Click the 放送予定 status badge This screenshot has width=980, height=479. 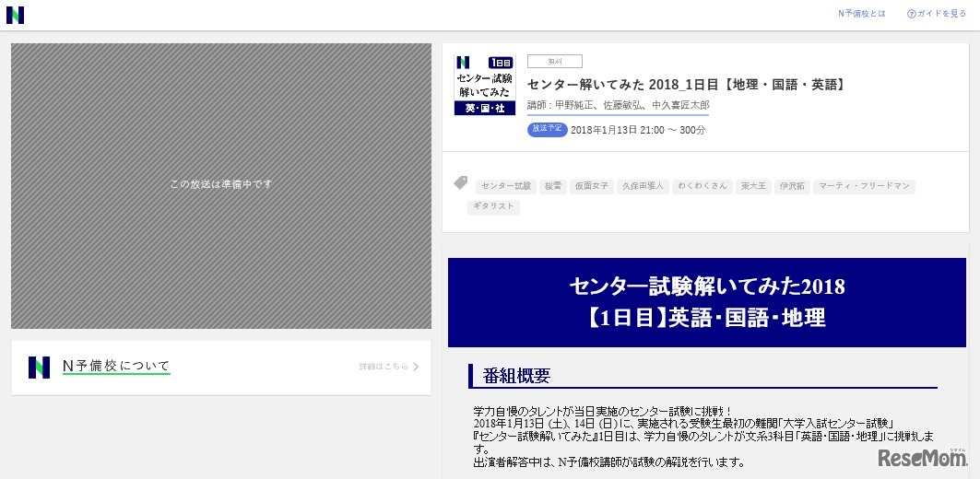click(548, 129)
